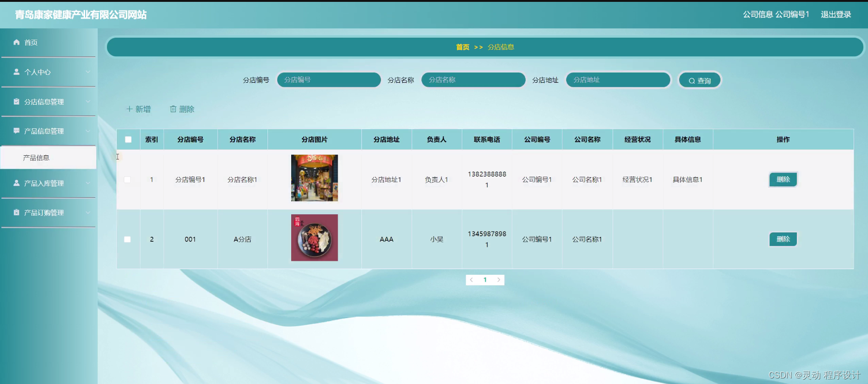Click 公司信息 公司编号1 in top bar

[776, 14]
